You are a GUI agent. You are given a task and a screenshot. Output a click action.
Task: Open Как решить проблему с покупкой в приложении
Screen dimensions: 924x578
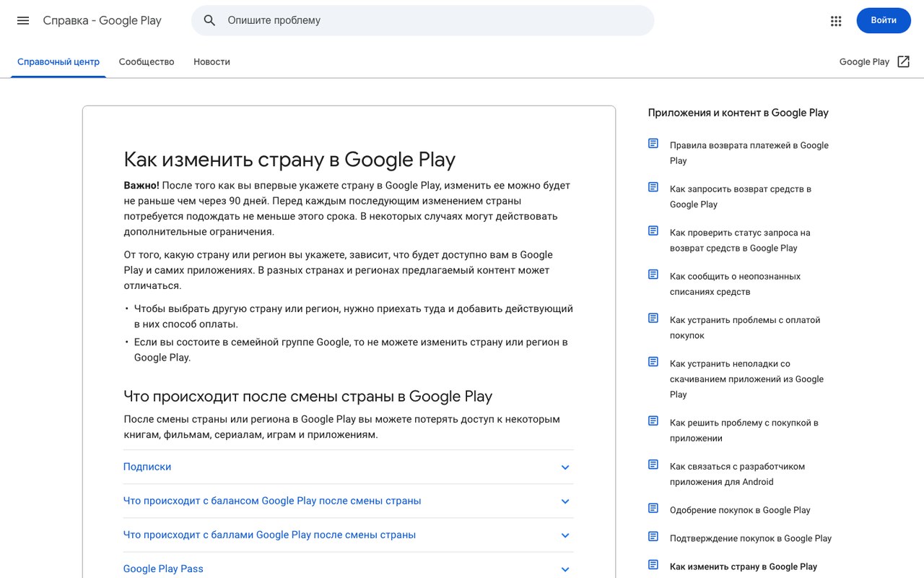(744, 431)
